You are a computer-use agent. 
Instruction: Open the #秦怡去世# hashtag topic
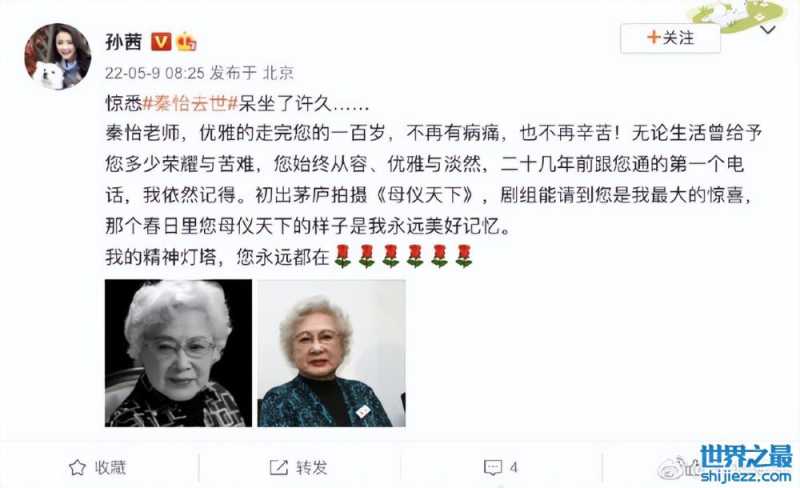190,104
